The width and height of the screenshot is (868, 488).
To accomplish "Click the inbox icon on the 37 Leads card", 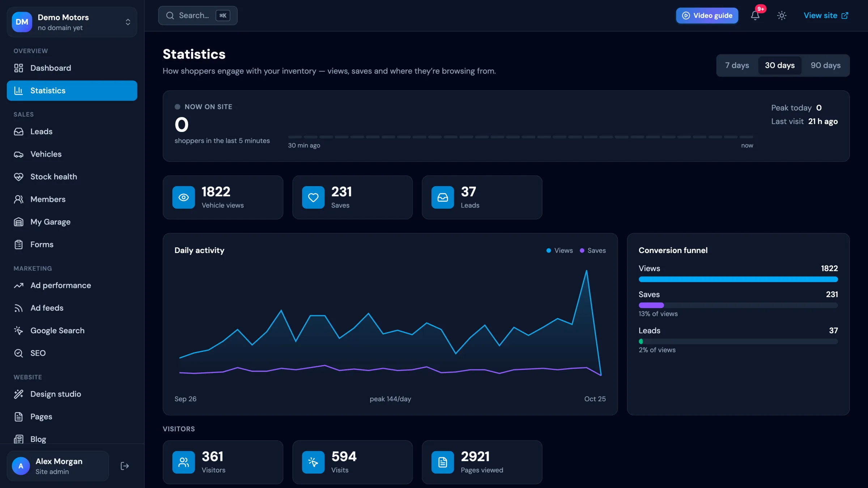I will 443,197.
